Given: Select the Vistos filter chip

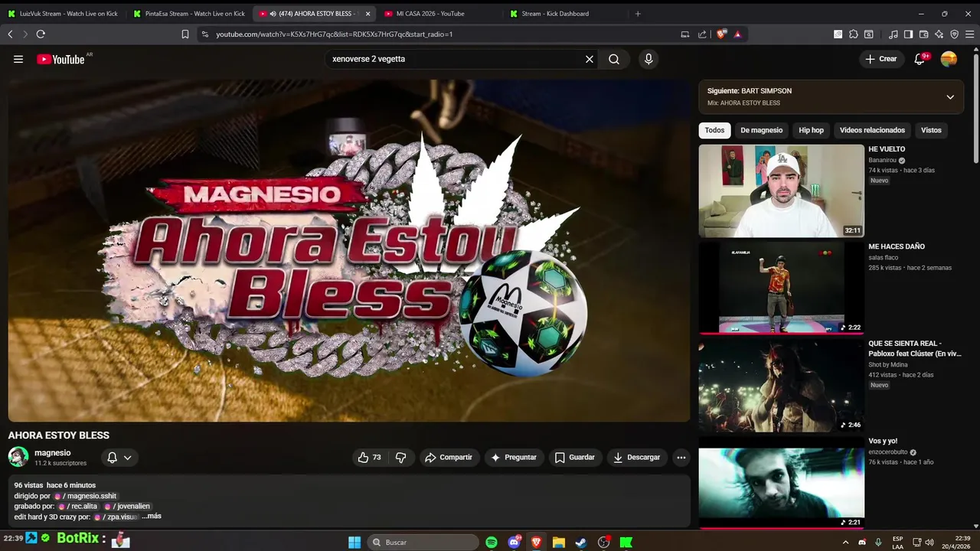Looking at the screenshot, I should (x=931, y=130).
